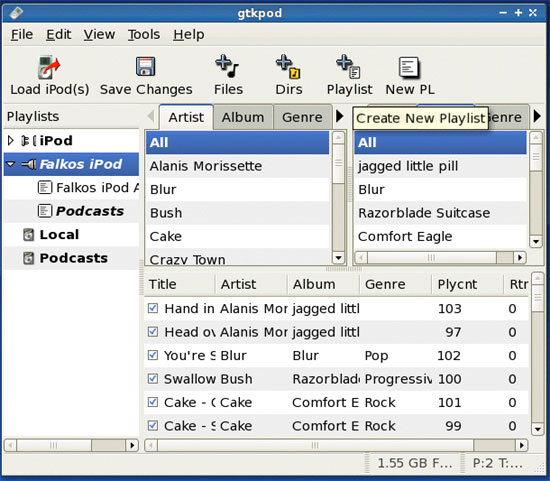Click the Playlists column header
The height and width of the screenshot is (481, 550).
[x=72, y=116]
